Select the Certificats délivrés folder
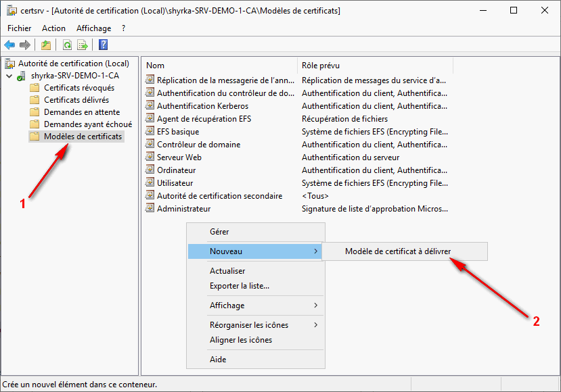 [x=76, y=100]
